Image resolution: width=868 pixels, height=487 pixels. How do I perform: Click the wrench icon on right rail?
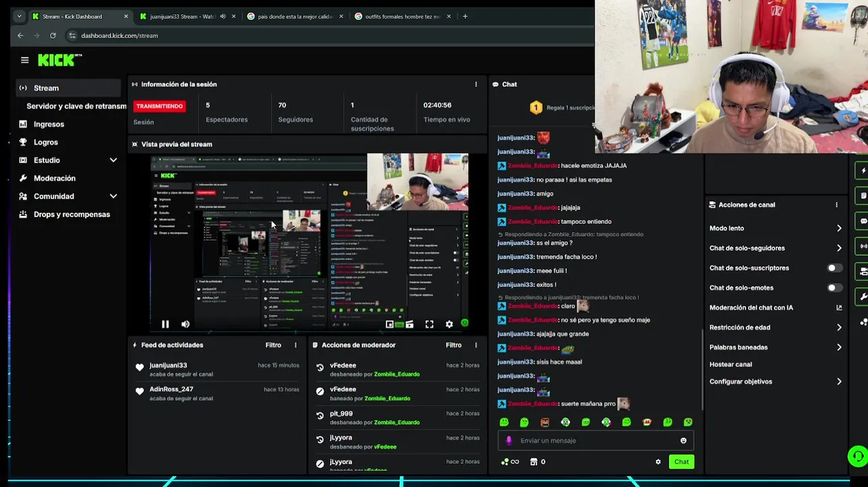point(863,297)
